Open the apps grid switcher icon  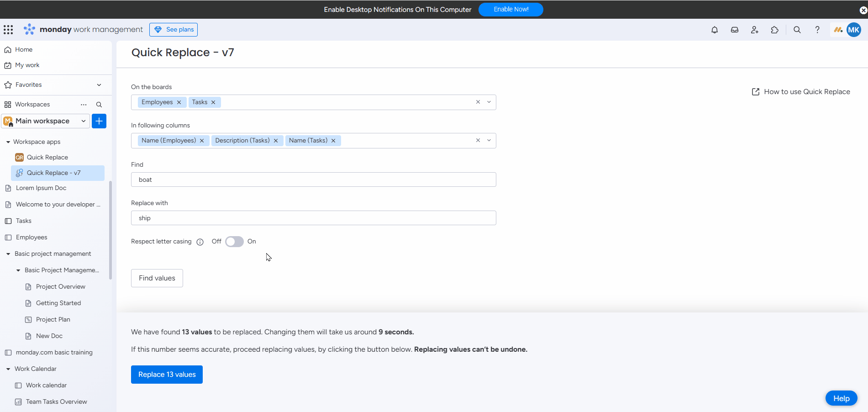point(8,30)
